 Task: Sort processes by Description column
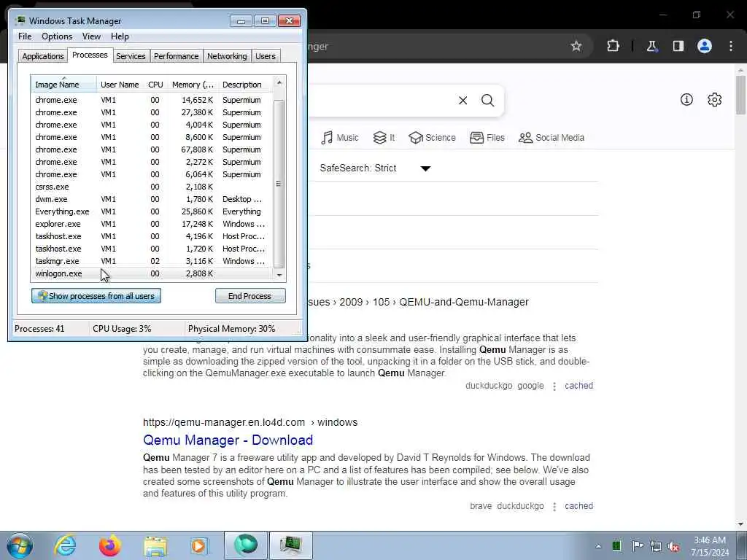pos(245,85)
